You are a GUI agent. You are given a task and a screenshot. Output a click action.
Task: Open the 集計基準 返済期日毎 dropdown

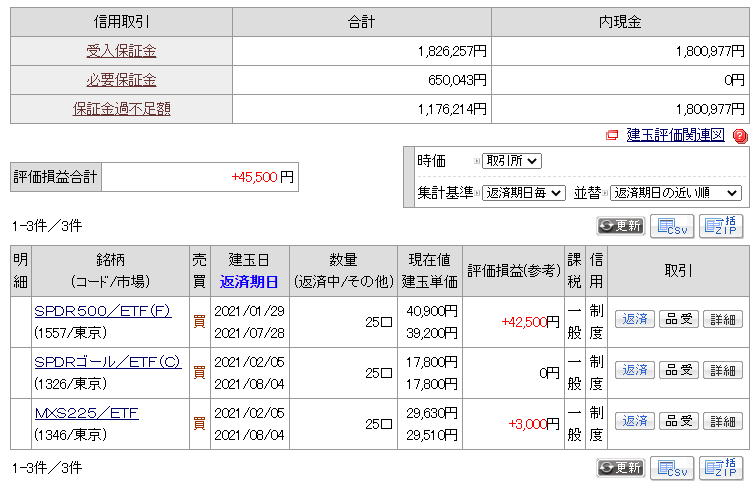tap(524, 193)
